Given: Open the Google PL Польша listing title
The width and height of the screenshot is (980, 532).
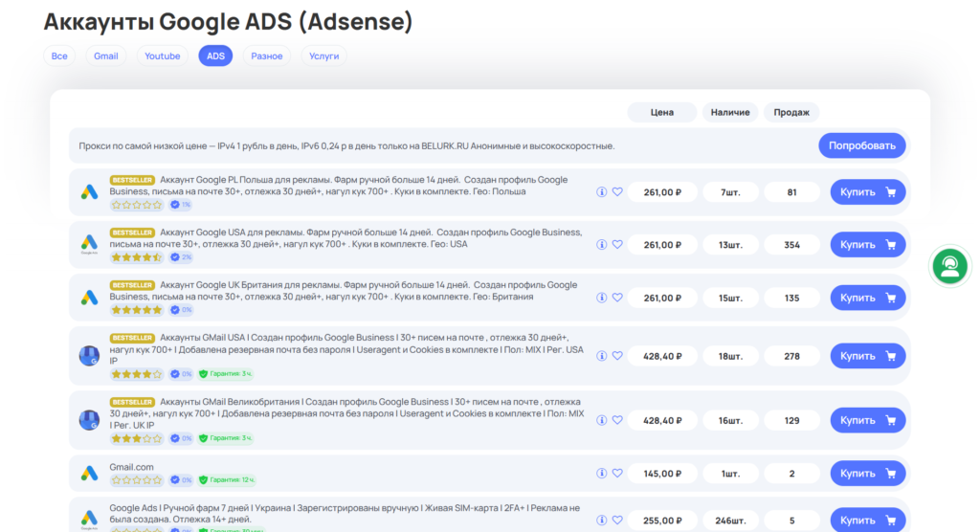Looking at the screenshot, I should (339, 186).
